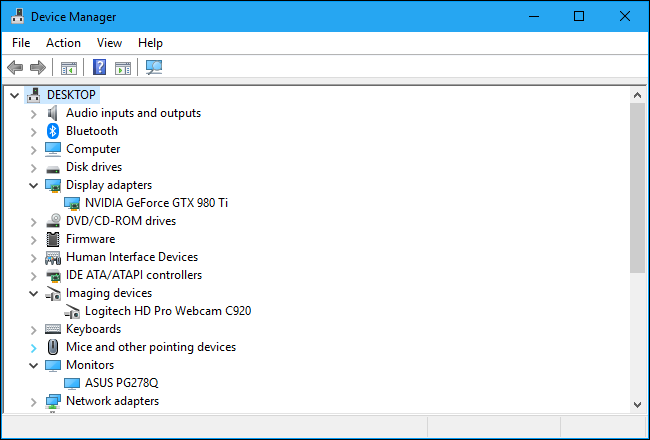Select the ASUS PG278Q monitor entry

pyautogui.click(x=121, y=383)
